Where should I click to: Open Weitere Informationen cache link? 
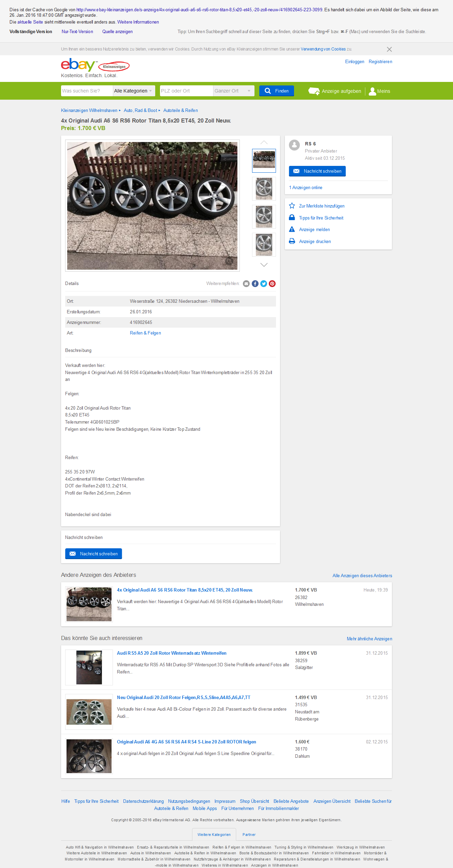(x=138, y=22)
